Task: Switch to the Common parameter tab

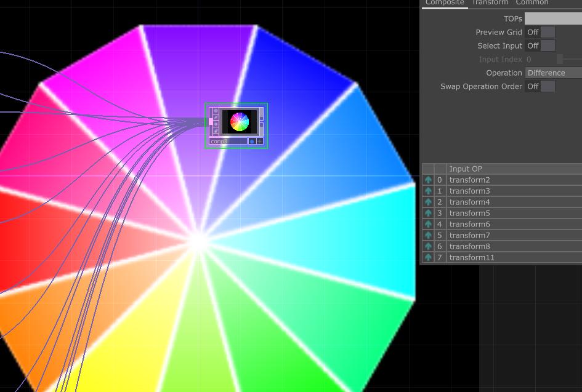Action: coord(532,3)
